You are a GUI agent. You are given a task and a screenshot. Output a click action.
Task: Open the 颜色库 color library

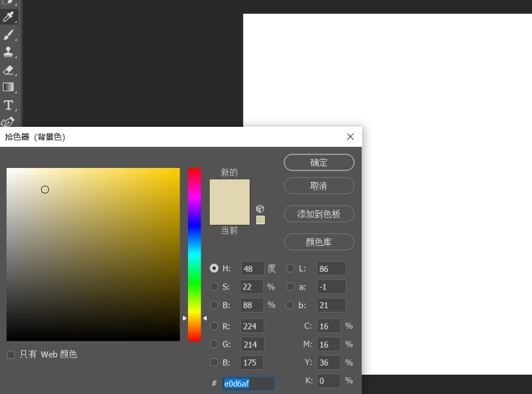(x=319, y=242)
